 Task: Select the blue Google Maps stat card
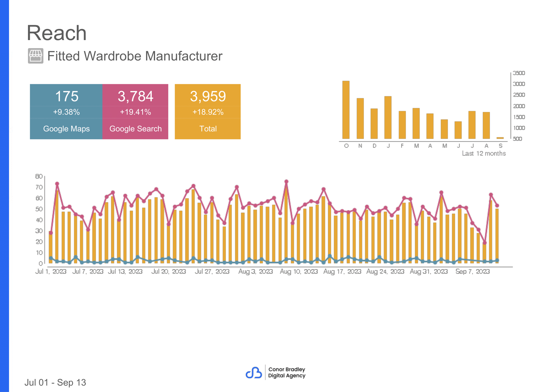66,111
